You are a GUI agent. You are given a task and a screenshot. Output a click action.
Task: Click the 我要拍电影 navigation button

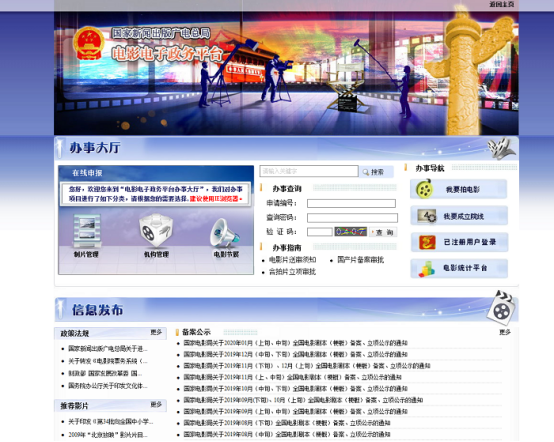click(x=459, y=189)
